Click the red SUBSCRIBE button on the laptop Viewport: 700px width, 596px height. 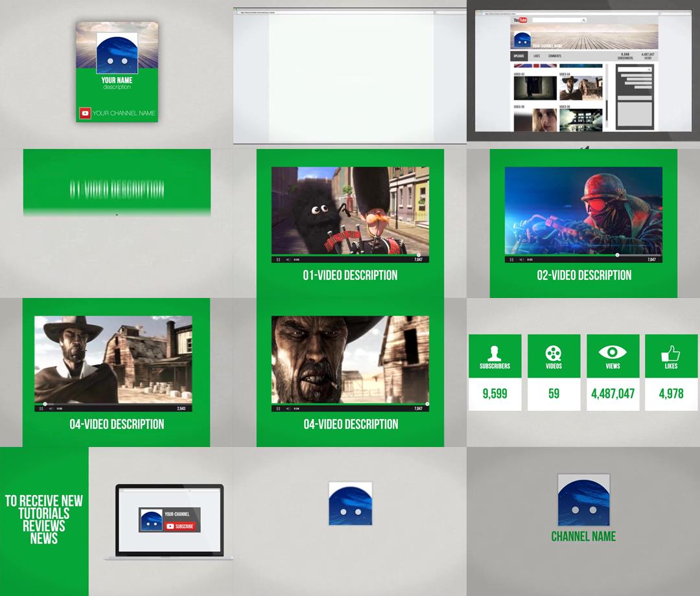pyautogui.click(x=180, y=527)
